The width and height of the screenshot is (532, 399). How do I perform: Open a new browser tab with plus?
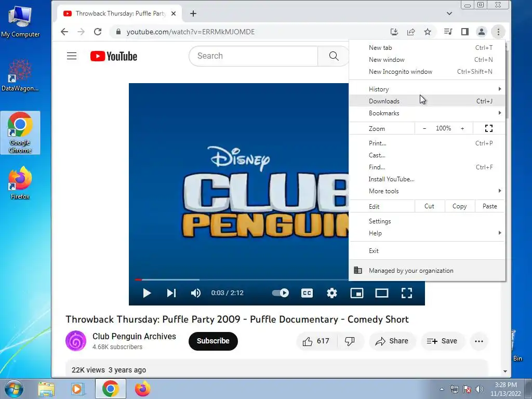(193, 14)
